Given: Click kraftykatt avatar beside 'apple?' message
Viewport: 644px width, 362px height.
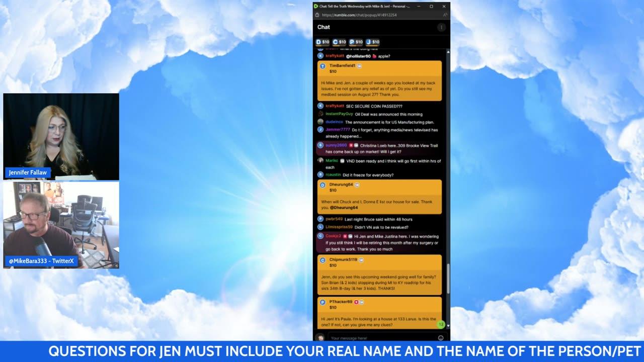Looking at the screenshot, I should pos(320,56).
